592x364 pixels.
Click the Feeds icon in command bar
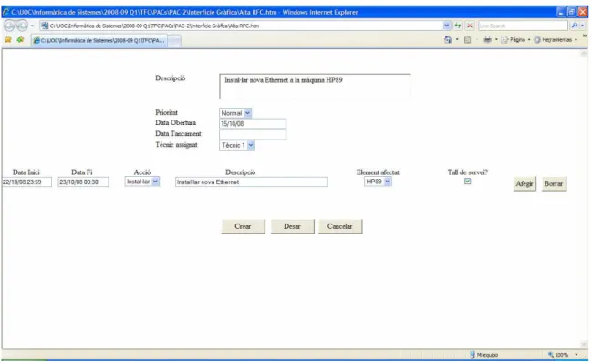[x=467, y=39]
